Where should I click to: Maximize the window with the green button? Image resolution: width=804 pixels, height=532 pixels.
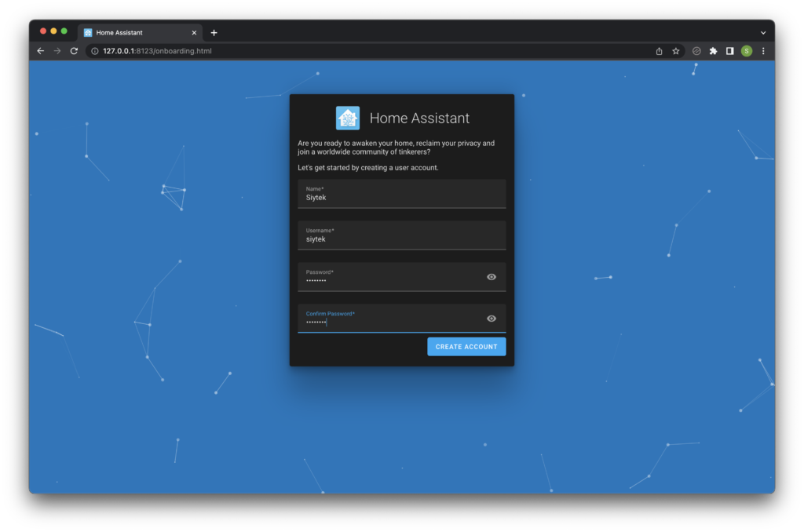click(64, 31)
